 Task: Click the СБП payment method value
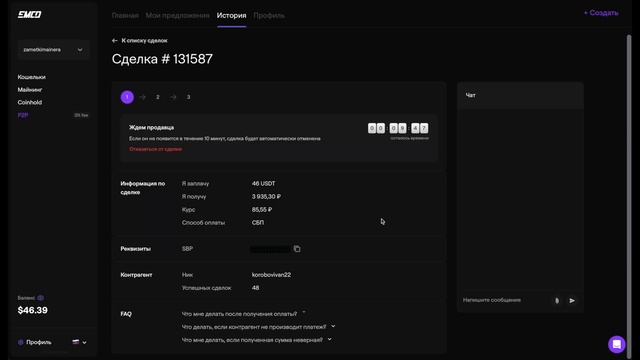tap(258, 223)
